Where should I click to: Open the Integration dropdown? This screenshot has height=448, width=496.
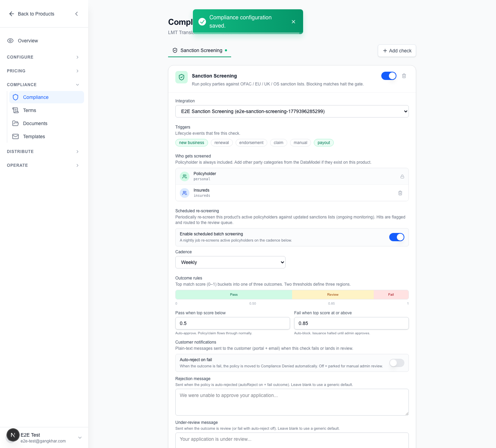[292, 111]
